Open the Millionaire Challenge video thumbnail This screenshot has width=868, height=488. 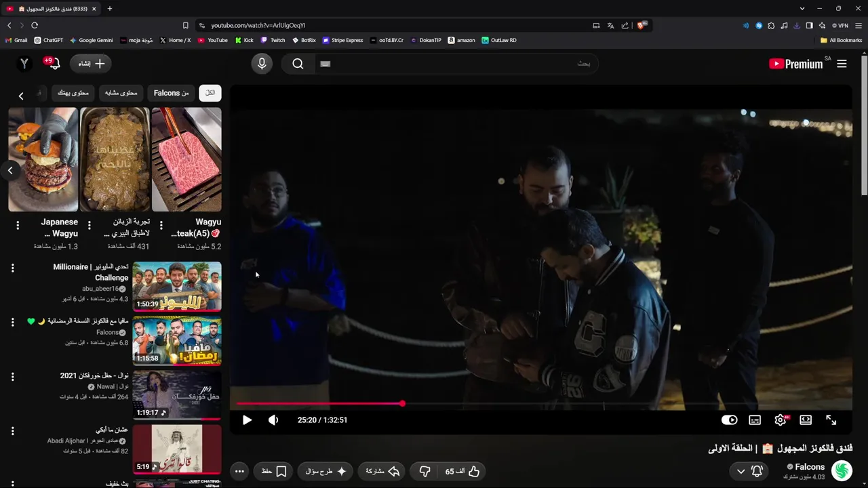(x=177, y=286)
